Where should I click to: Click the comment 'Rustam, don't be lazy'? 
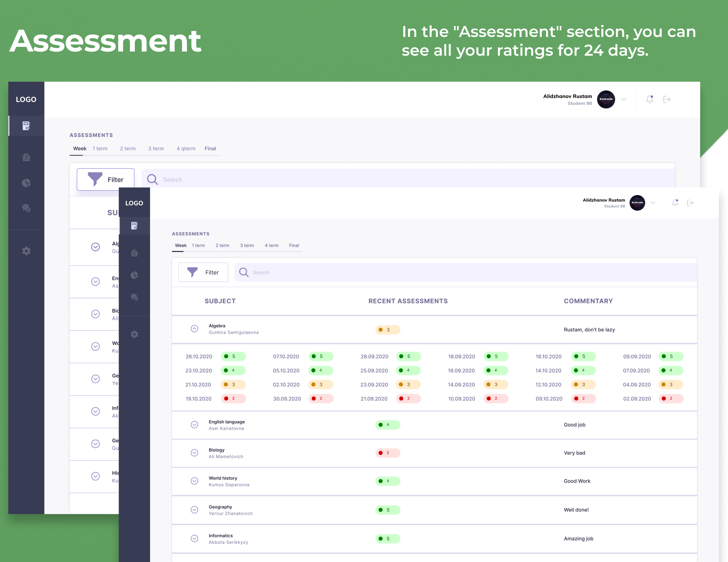[589, 330]
